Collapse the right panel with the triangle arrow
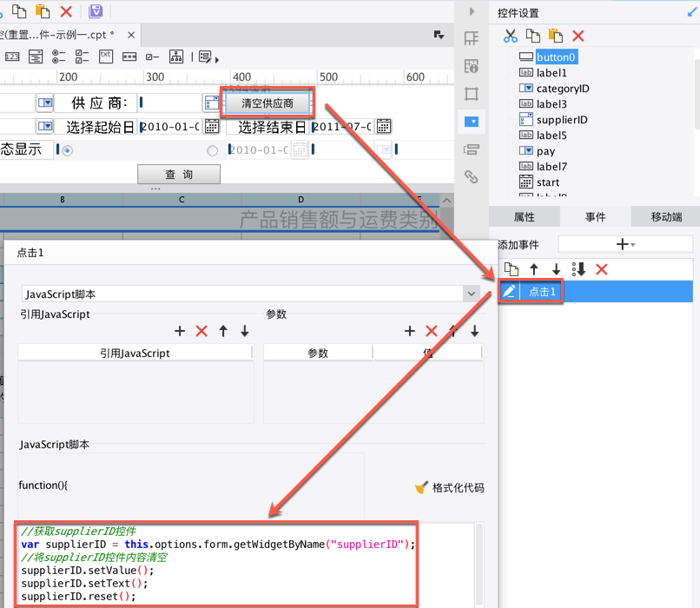The height and width of the screenshot is (608, 700). point(472,11)
